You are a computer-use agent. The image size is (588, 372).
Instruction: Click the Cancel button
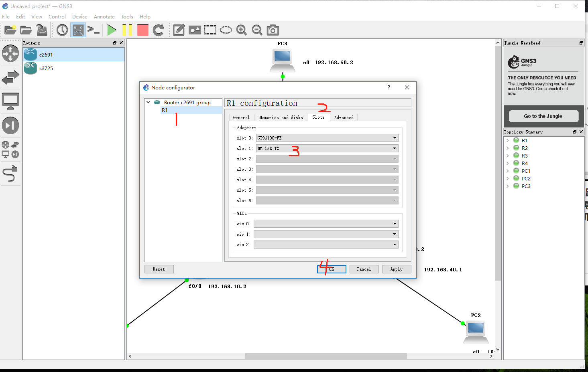pos(364,269)
